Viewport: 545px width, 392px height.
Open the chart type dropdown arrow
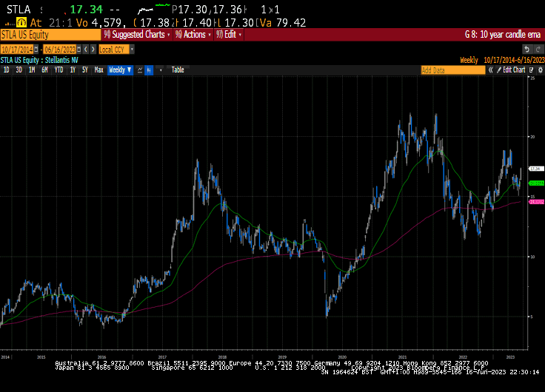pos(161,70)
